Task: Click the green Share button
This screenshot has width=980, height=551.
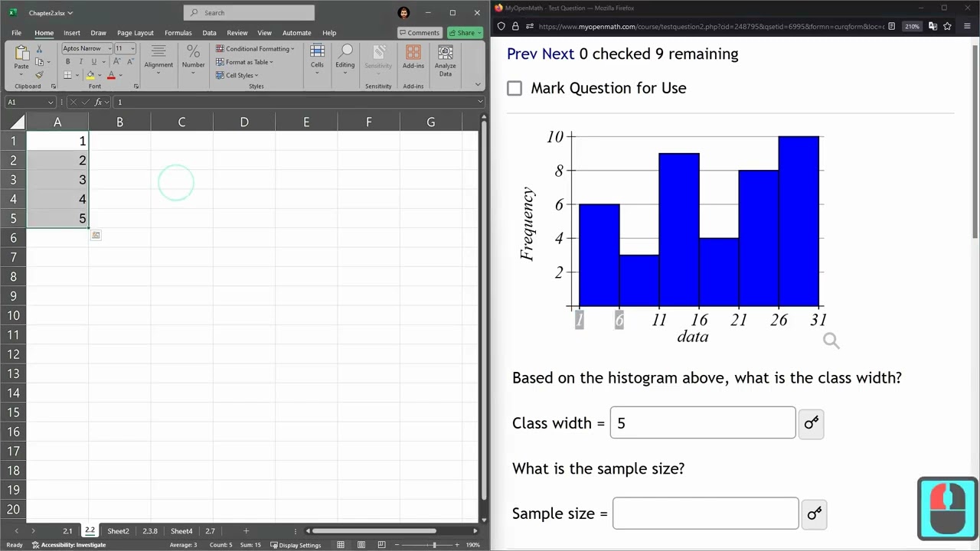Action: tap(465, 33)
